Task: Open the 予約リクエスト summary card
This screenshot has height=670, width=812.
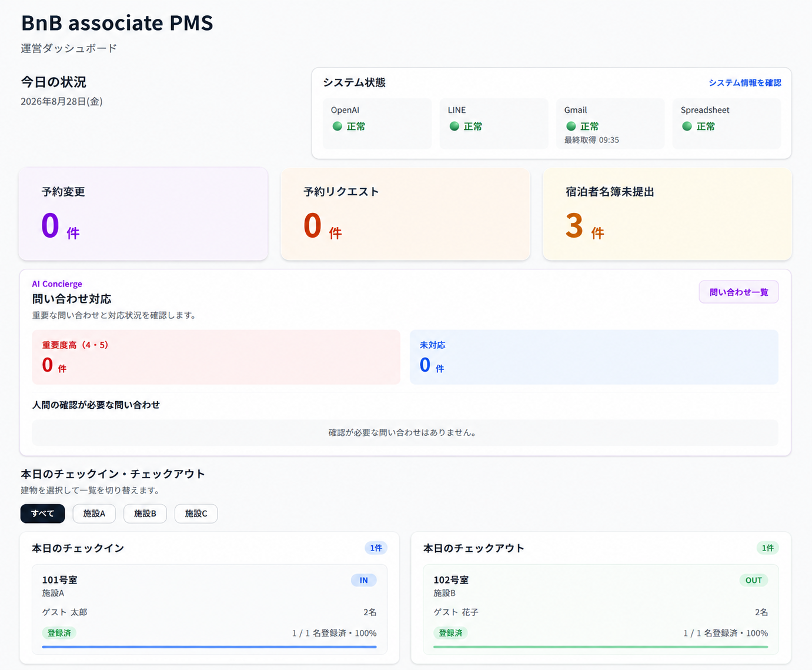Action: (x=406, y=214)
